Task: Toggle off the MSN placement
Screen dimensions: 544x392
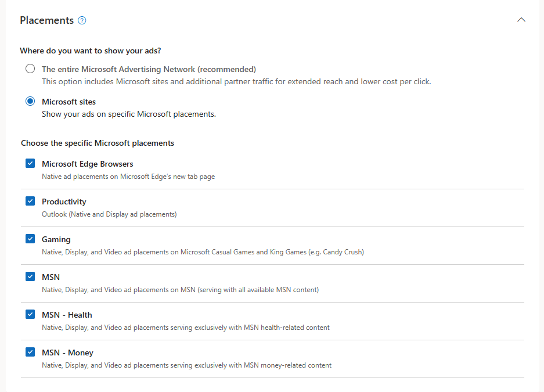Action: (30, 276)
